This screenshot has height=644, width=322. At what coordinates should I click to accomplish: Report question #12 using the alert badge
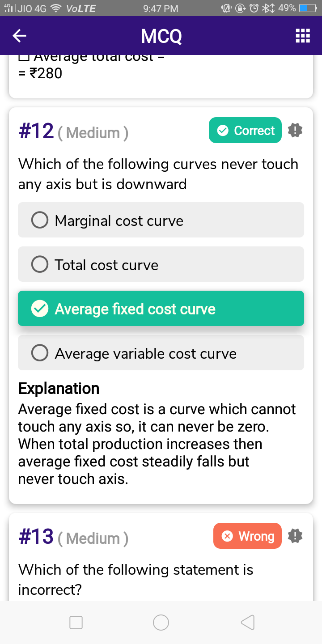click(x=295, y=131)
